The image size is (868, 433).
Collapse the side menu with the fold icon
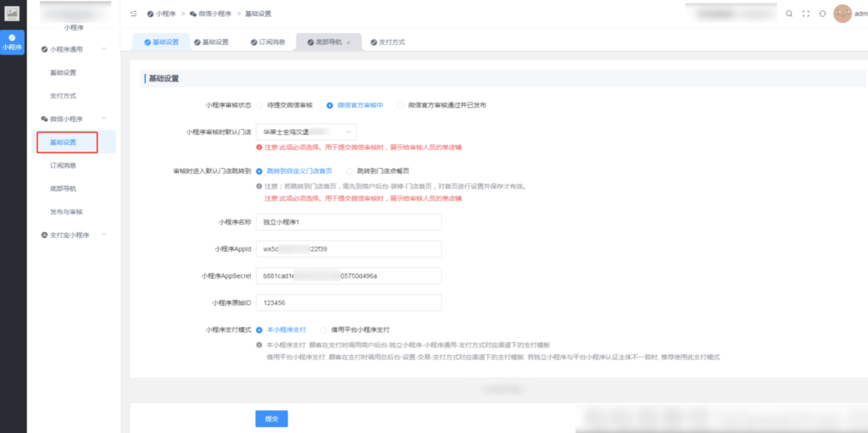pos(133,14)
